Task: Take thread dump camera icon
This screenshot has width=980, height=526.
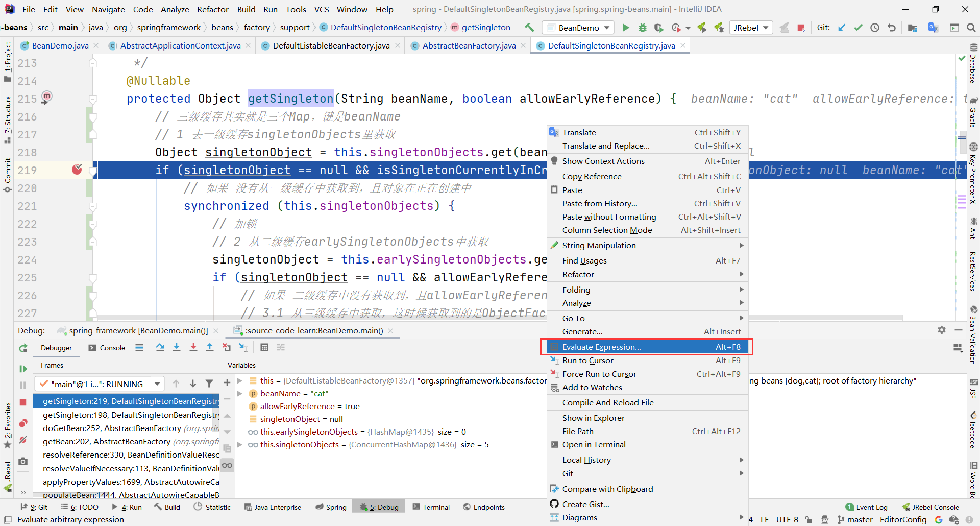Action: (23, 461)
